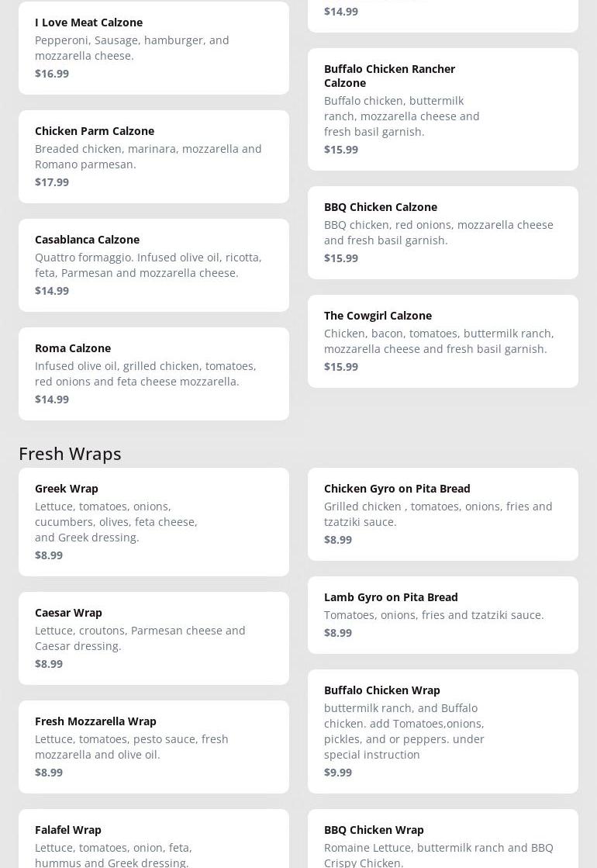
Task: Click the $17.99 Chicken Parm Calzone price
Action: point(52,182)
